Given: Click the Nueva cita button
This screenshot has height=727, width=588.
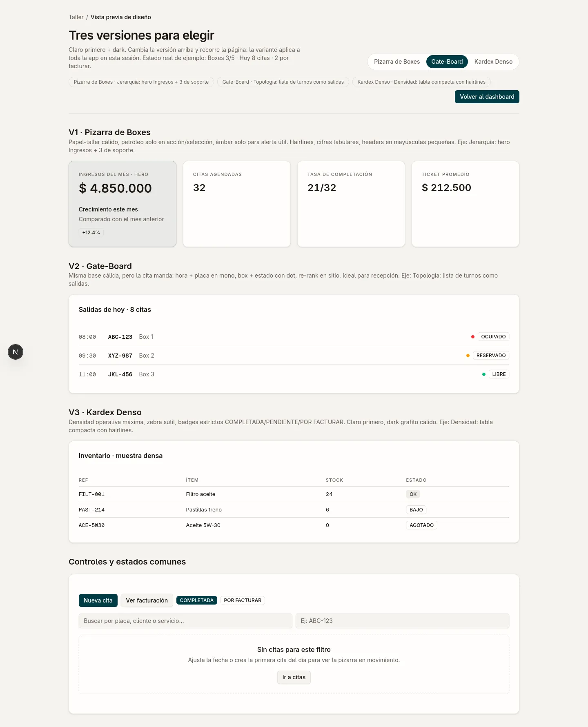Looking at the screenshot, I should [x=98, y=600].
